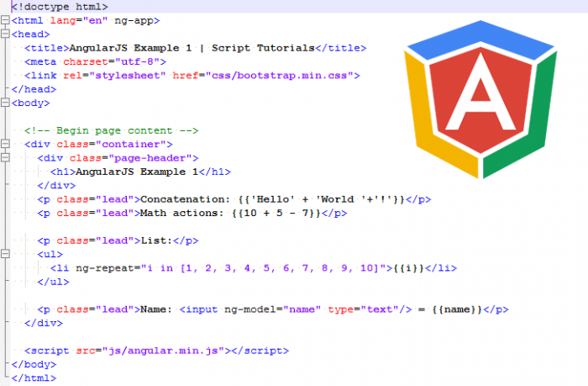Click the css/bootstrap.min.css href value

tap(280, 76)
